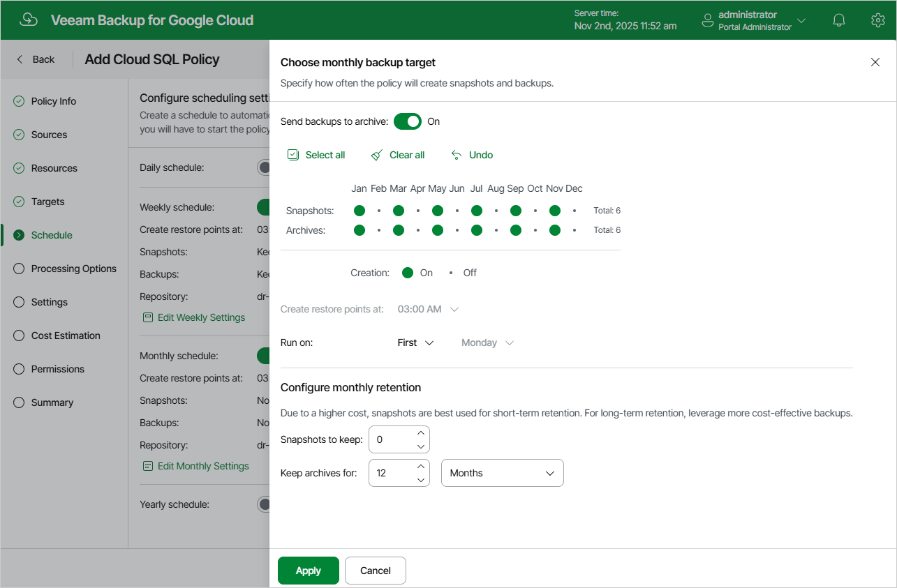Click the Edit Weekly Settings link
The image size is (897, 588).
tap(201, 317)
